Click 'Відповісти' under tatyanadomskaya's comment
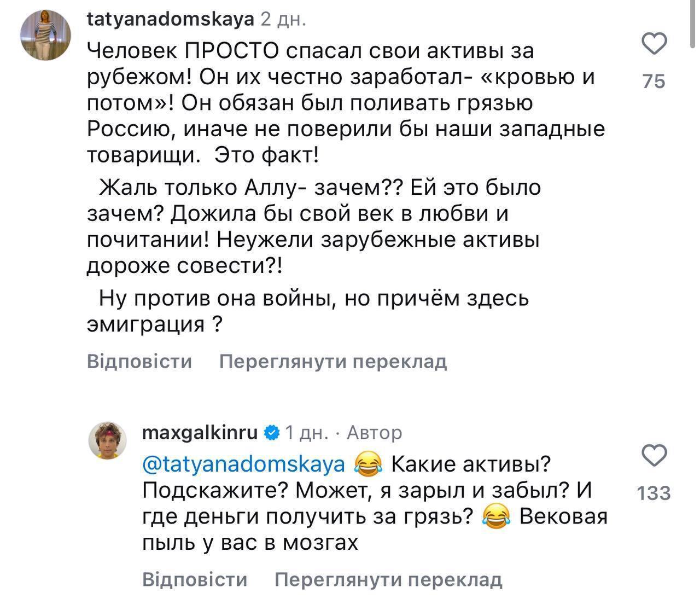The image size is (700, 616). tap(139, 361)
